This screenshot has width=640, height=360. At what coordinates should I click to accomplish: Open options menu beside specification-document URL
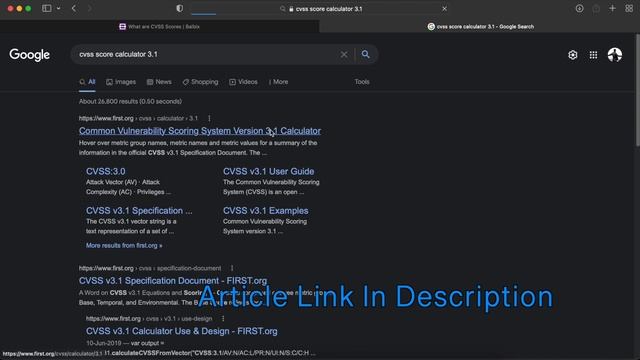point(232,268)
